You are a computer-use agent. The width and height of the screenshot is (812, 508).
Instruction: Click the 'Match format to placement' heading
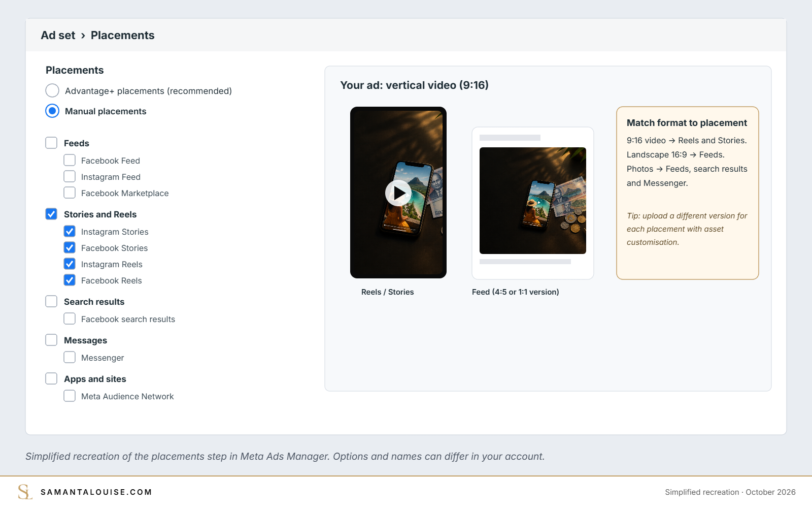(687, 123)
